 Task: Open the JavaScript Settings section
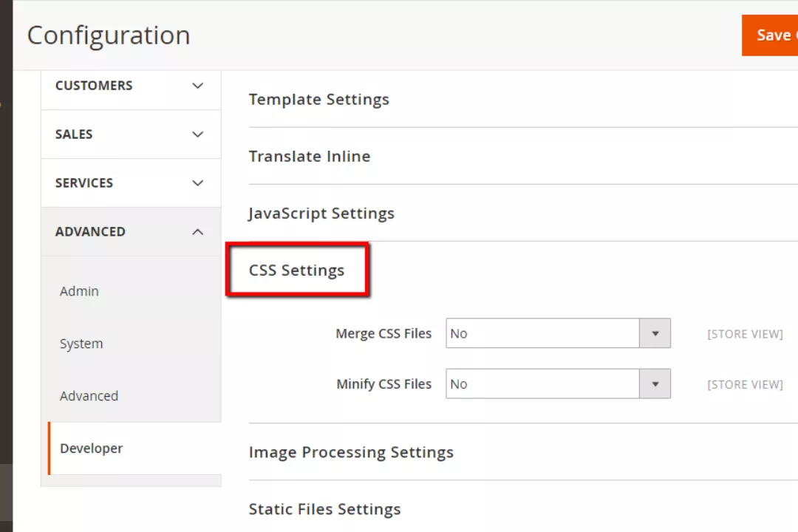[x=321, y=214]
